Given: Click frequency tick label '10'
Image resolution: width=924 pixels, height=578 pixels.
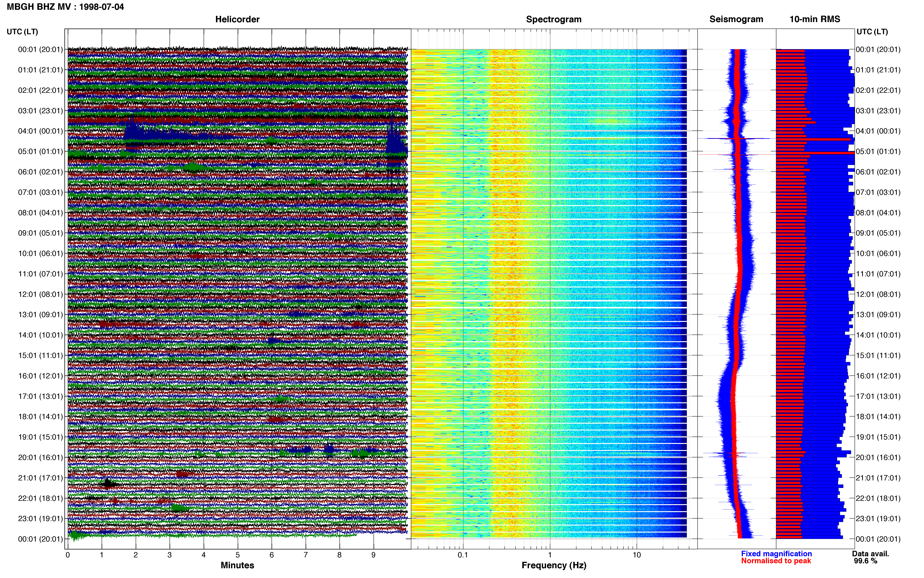Looking at the screenshot, I should 637,555.
